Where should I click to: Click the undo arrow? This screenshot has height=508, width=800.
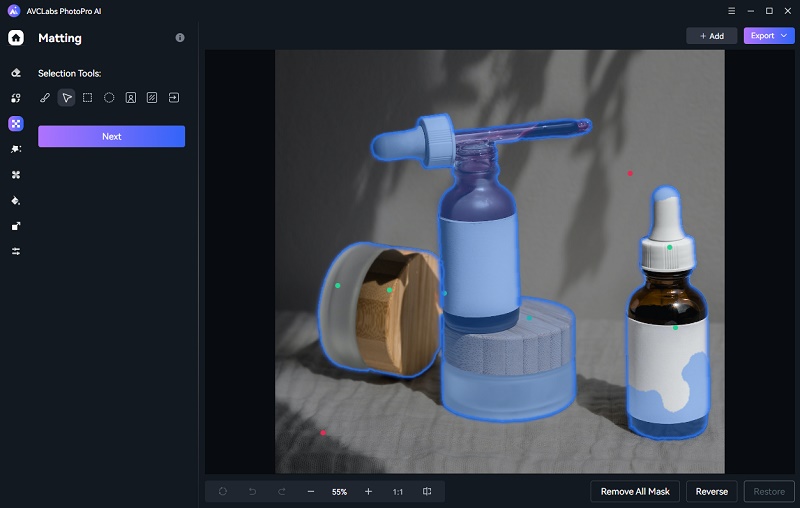pos(252,492)
